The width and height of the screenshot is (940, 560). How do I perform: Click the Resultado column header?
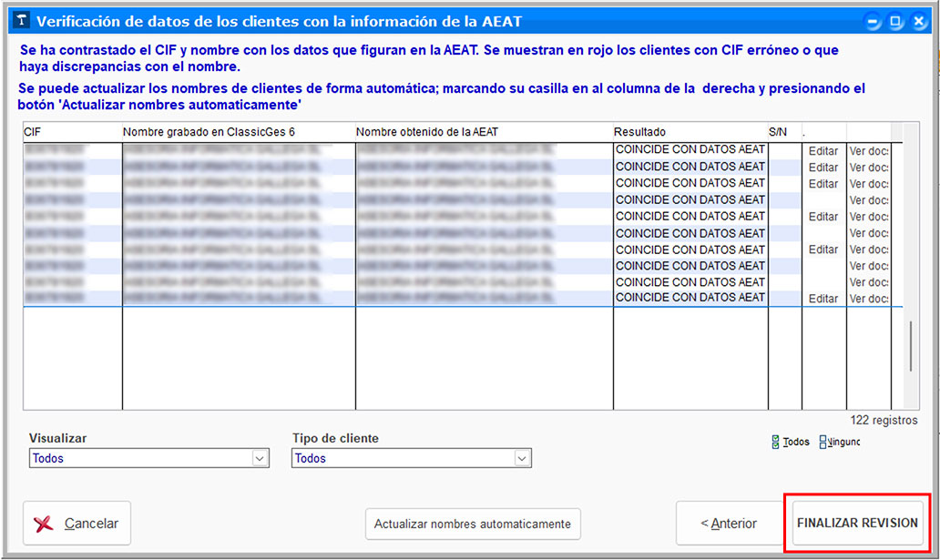tap(690, 132)
